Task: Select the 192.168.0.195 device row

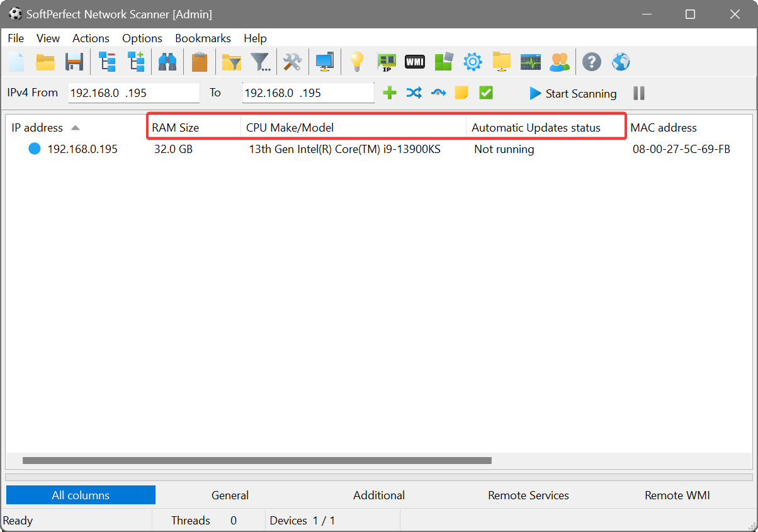Action: point(379,149)
